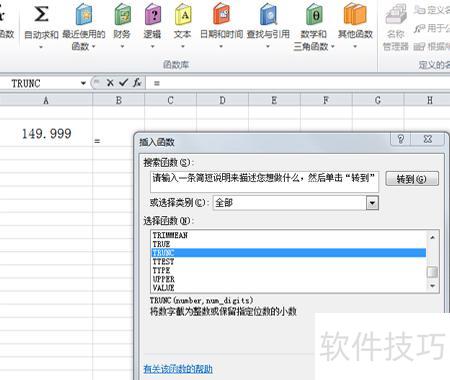The height and width of the screenshot is (380, 450).
Task: Select TTEST in the function list
Action: click(x=289, y=261)
